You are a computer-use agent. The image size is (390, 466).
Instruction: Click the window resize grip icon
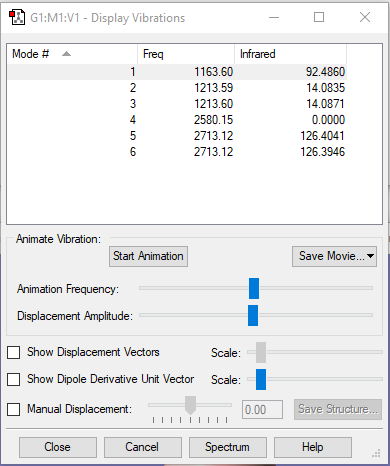point(376,454)
